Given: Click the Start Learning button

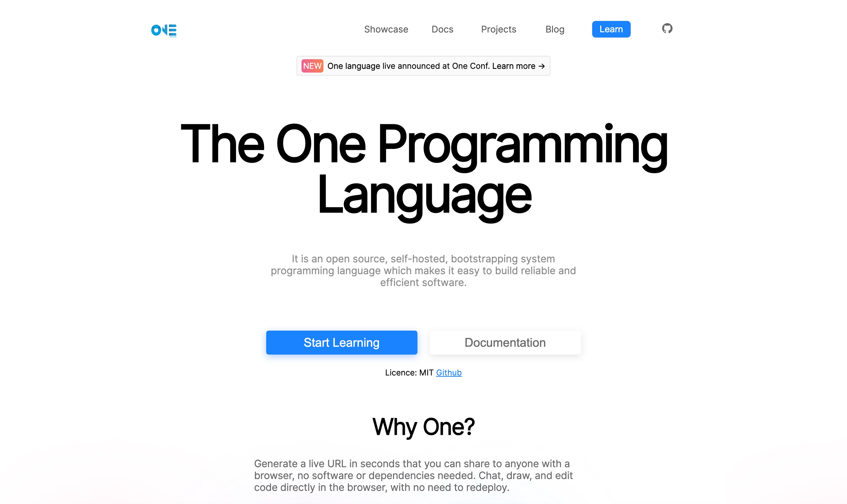Looking at the screenshot, I should click(341, 343).
